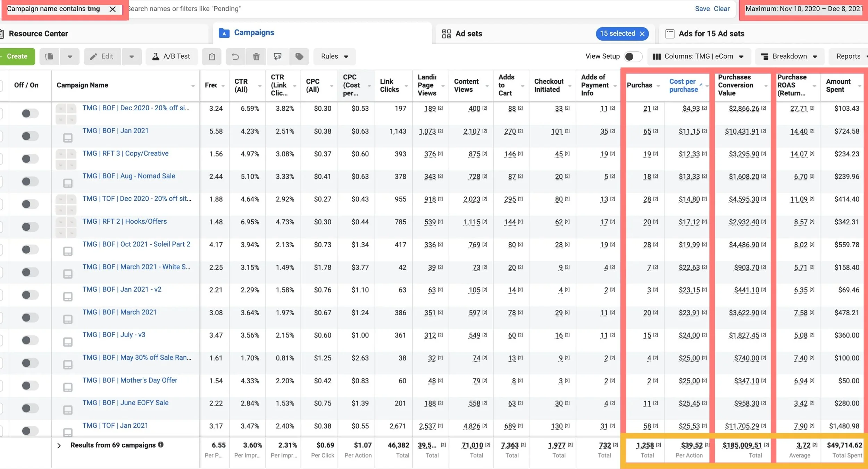The width and height of the screenshot is (868, 469).
Task: Click the undo arrow icon
Action: [235, 57]
